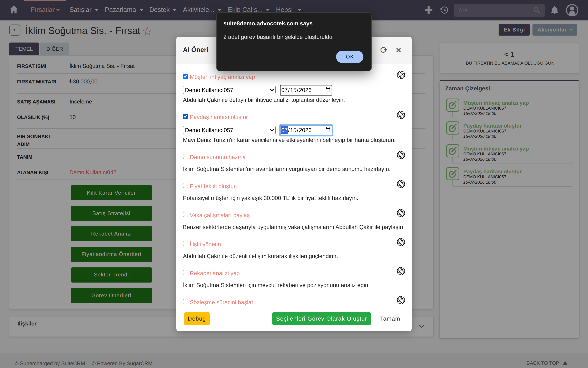Expand the Aksiyonlar dropdown

(x=555, y=30)
